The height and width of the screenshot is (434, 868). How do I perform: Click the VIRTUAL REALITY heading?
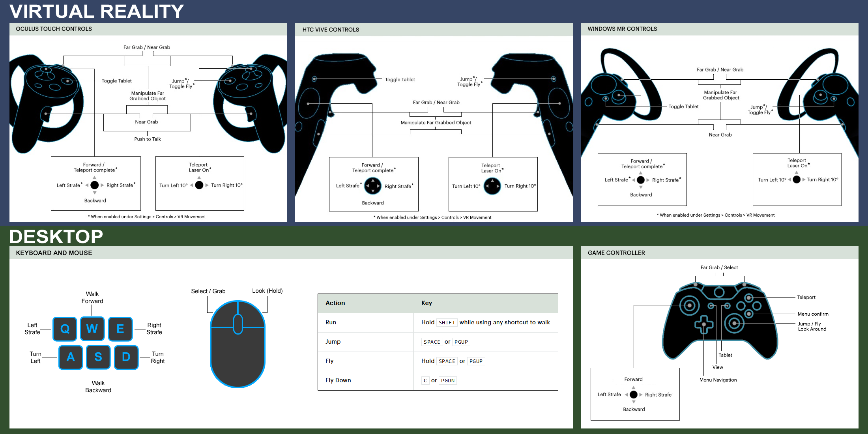click(x=97, y=11)
